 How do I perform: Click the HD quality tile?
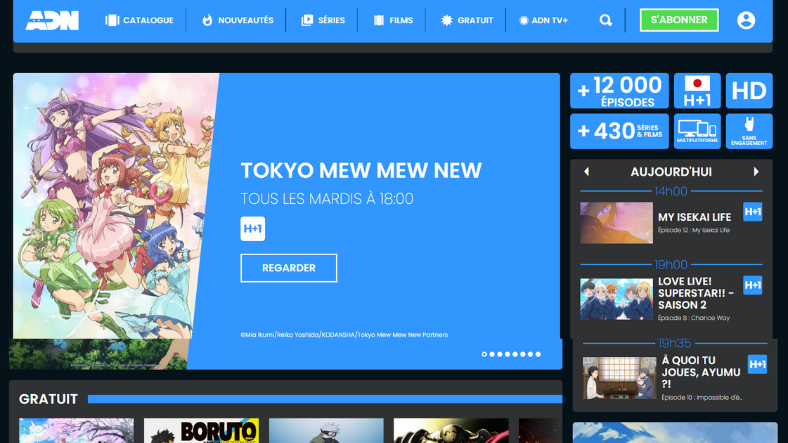pyautogui.click(x=749, y=90)
